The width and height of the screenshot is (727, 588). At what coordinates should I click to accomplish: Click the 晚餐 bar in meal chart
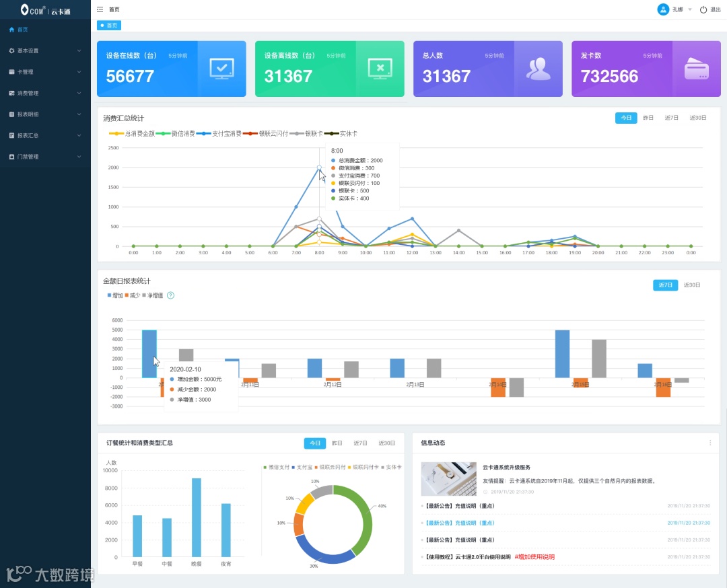click(196, 517)
